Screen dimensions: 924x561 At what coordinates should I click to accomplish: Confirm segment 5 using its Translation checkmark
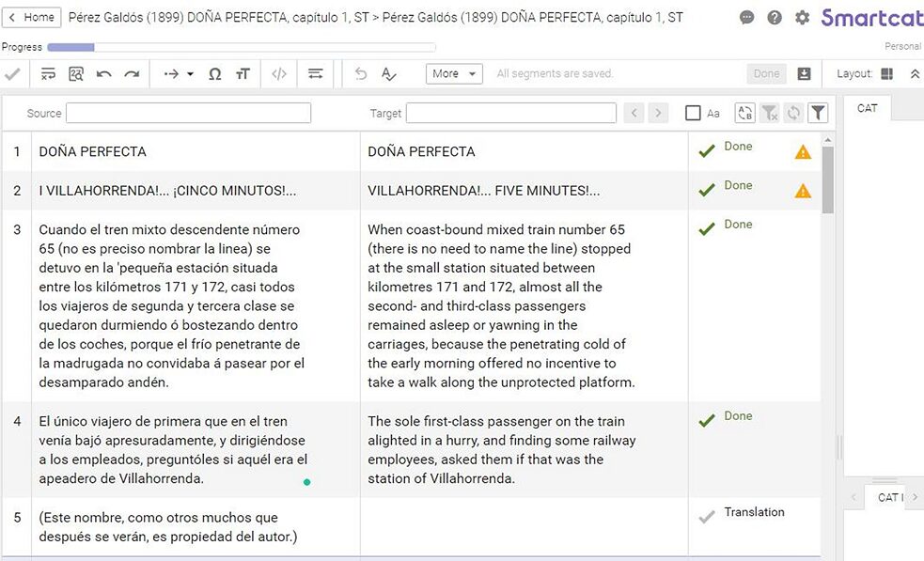[707, 517]
